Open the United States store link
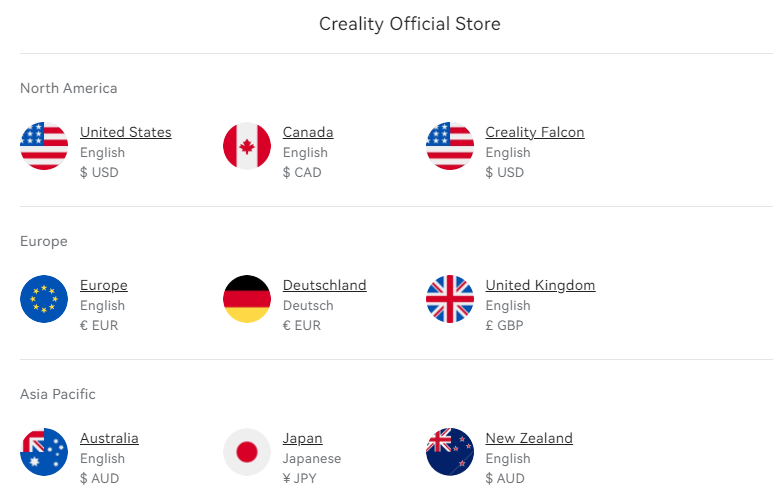This screenshot has height=499, width=773. (x=125, y=132)
